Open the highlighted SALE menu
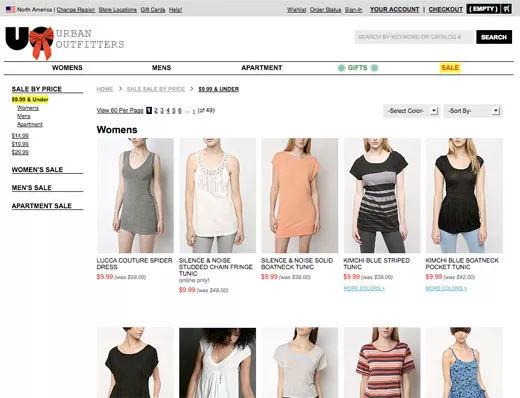Image resolution: width=520 pixels, height=398 pixels. pos(450,68)
